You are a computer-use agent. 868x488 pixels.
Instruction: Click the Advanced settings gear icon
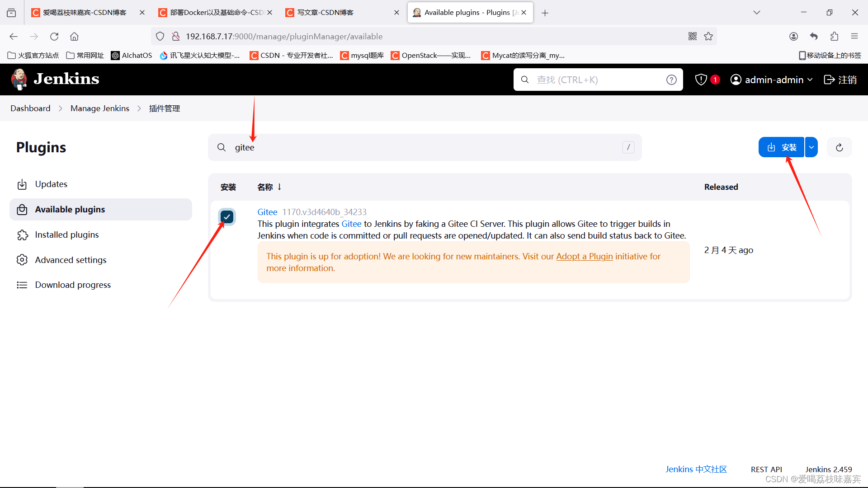pos(22,260)
